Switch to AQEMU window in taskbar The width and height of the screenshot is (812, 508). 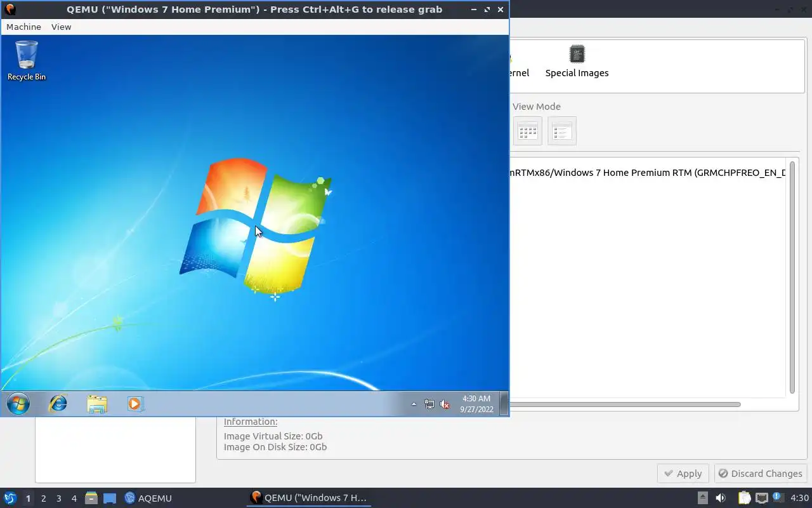[148, 498]
